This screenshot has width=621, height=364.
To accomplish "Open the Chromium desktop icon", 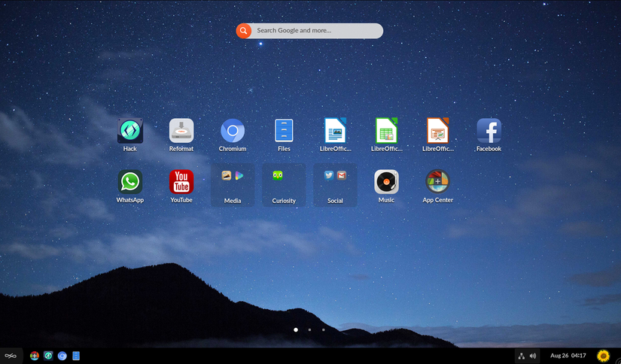I will click(233, 131).
